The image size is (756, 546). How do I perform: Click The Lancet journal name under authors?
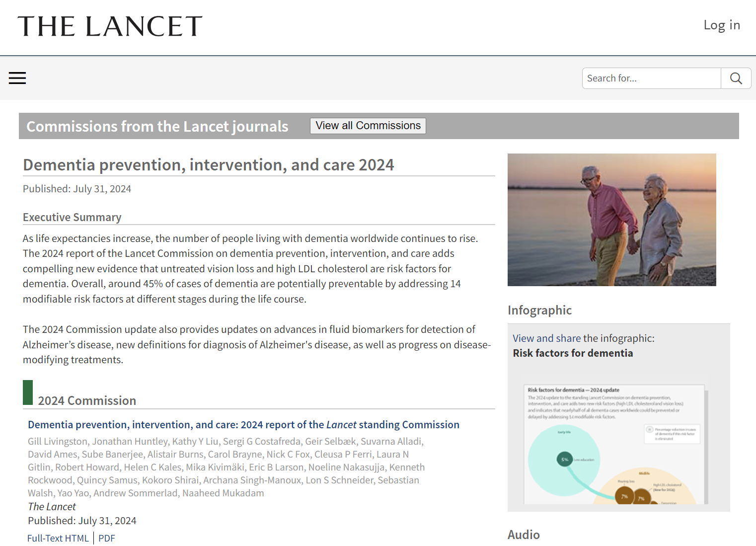(52, 507)
